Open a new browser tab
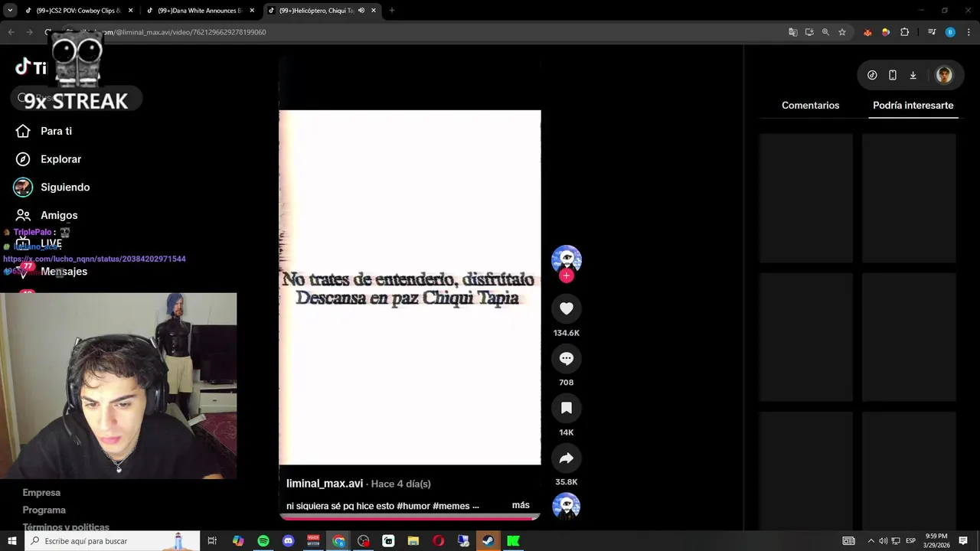 [x=391, y=11]
